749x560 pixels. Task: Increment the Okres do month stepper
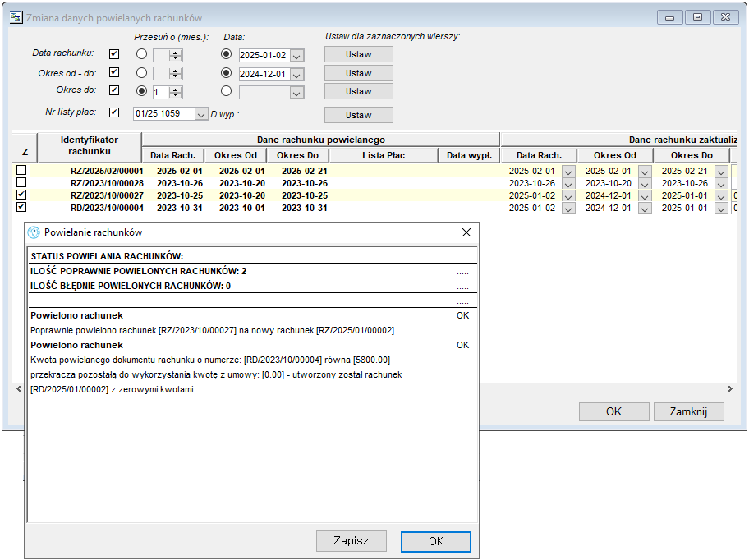[x=176, y=90]
